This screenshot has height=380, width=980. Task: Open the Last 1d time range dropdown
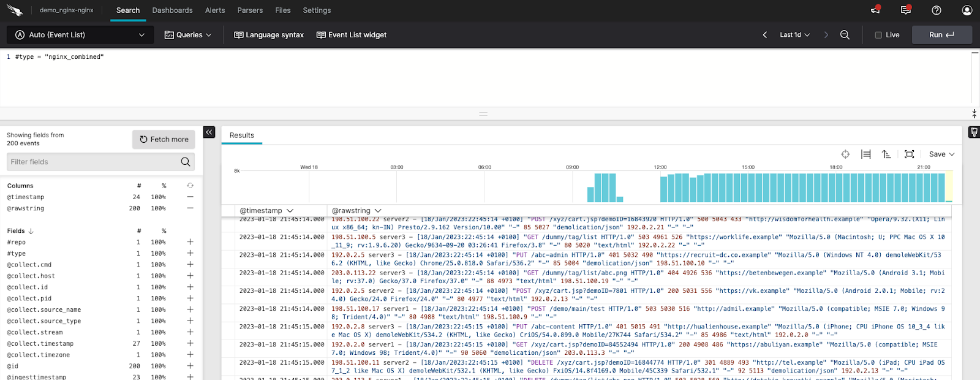794,35
